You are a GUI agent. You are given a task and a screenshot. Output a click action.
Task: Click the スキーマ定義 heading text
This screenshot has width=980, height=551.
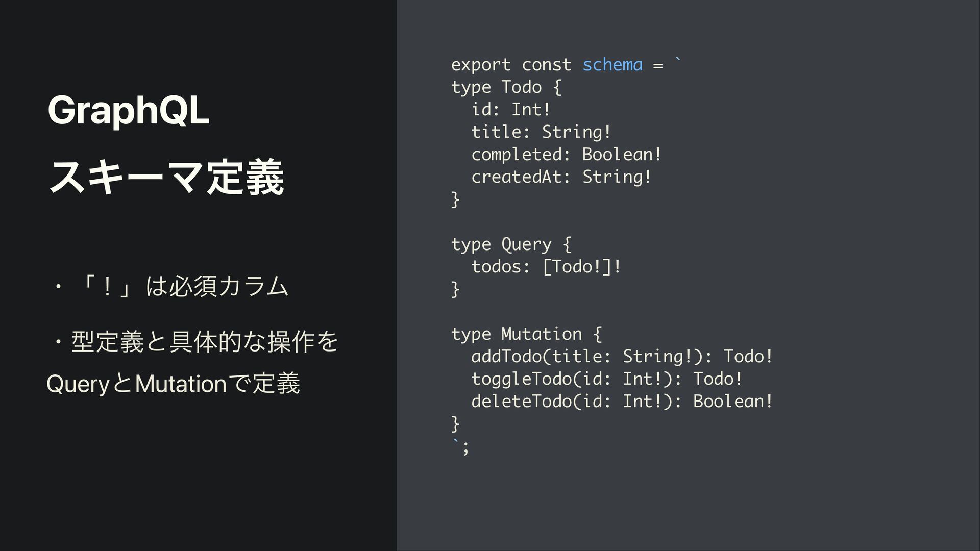[x=166, y=178]
